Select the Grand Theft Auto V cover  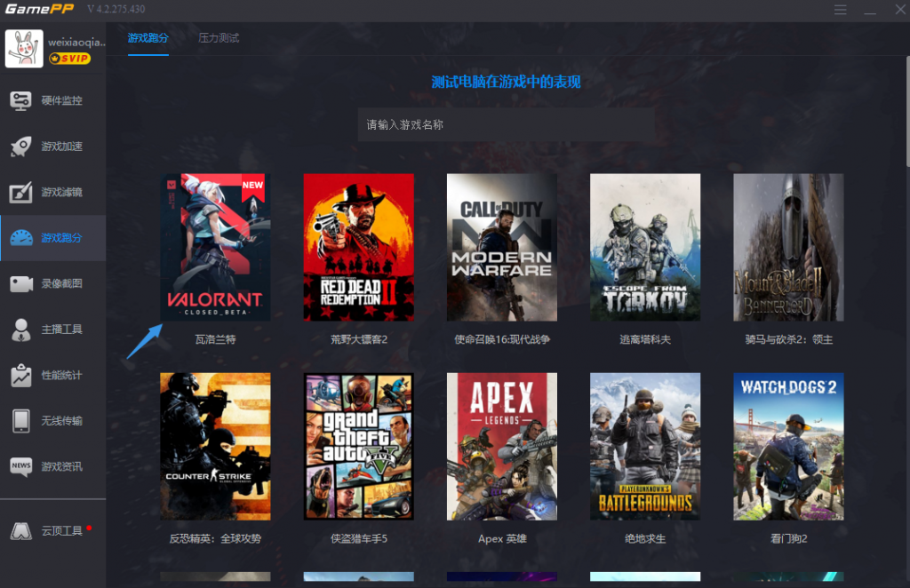359,447
